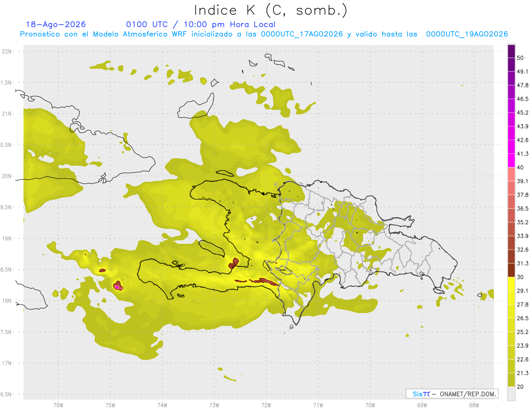Click '0100 UTC / 10:00 pm Hora Local' text
Viewport: 532px width, 411px height.
click(201, 24)
